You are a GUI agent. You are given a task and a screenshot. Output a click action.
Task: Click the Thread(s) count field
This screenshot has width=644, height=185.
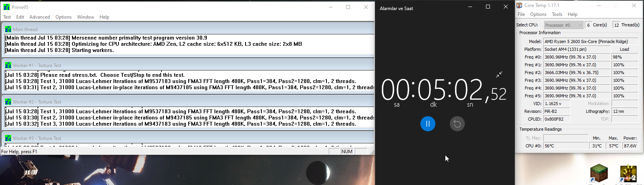pos(616,25)
